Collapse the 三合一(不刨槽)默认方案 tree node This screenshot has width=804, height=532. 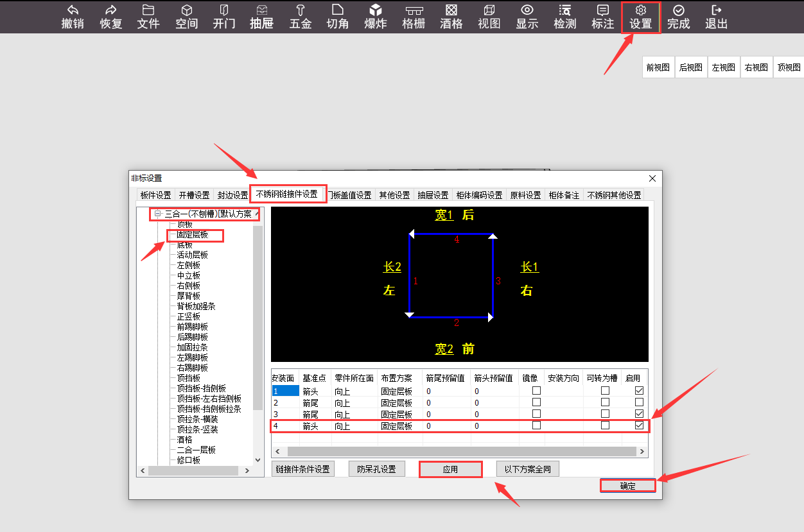[157, 214]
